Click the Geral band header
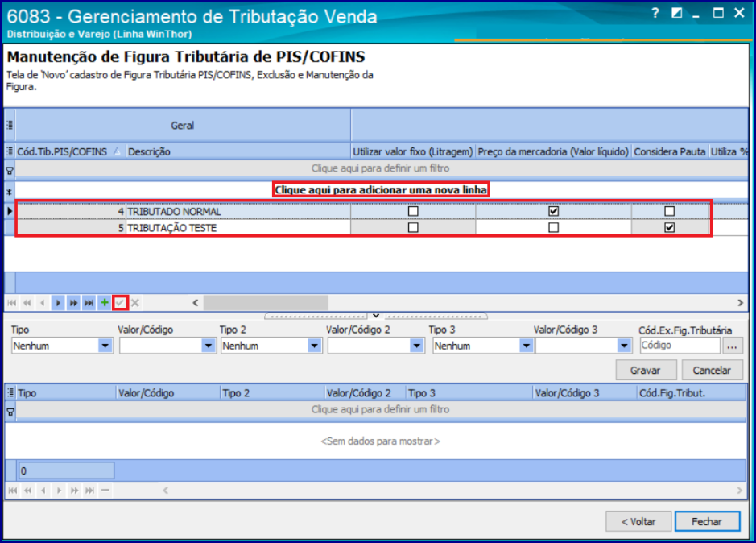The height and width of the screenshot is (543, 756). 183,126
